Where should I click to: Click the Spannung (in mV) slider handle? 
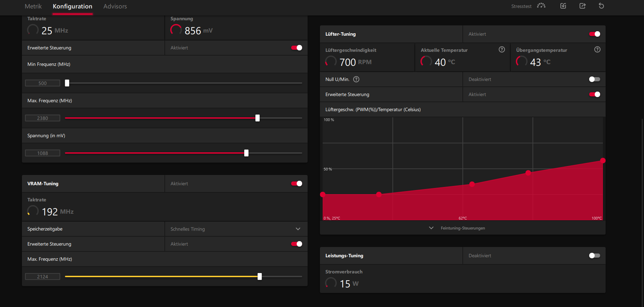(246, 153)
